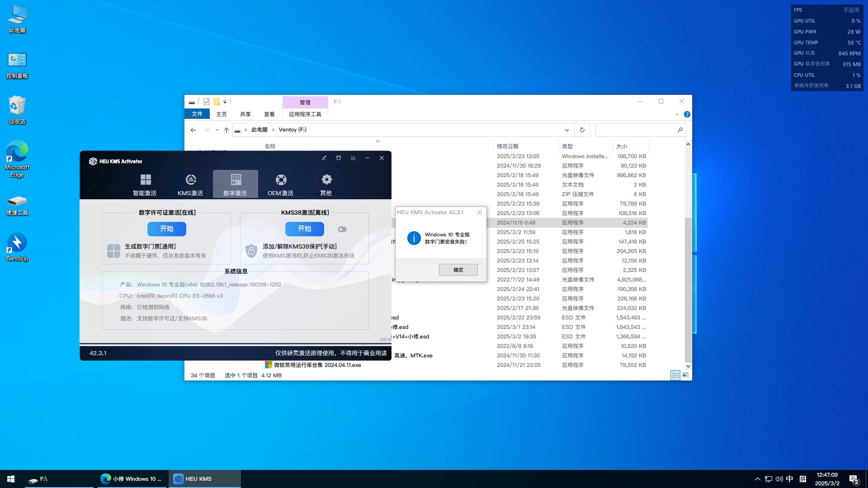Click the blue info icon in the dialog
The image size is (868, 488).
[x=414, y=238]
